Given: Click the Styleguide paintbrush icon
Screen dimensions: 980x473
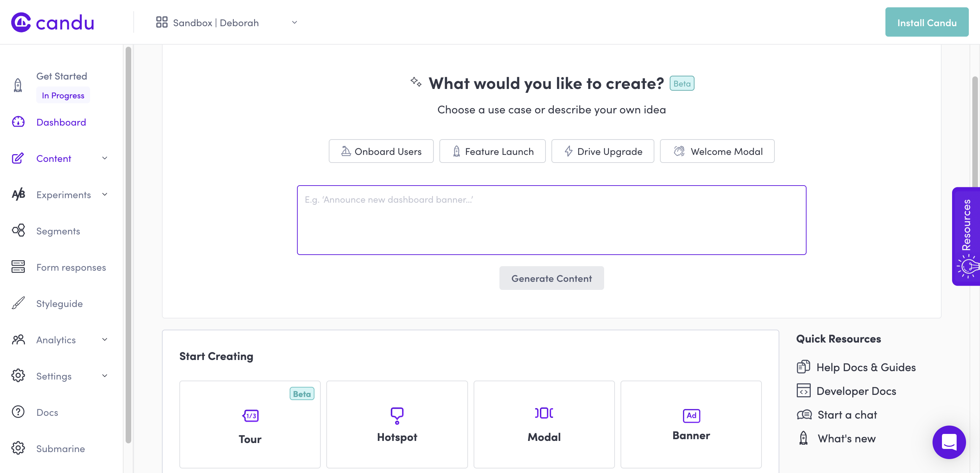Looking at the screenshot, I should [x=18, y=303].
